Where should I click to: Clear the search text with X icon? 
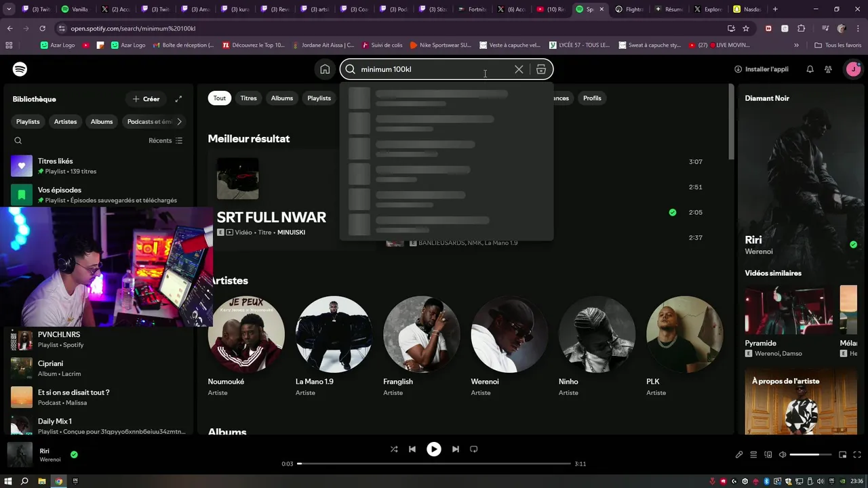coord(519,69)
